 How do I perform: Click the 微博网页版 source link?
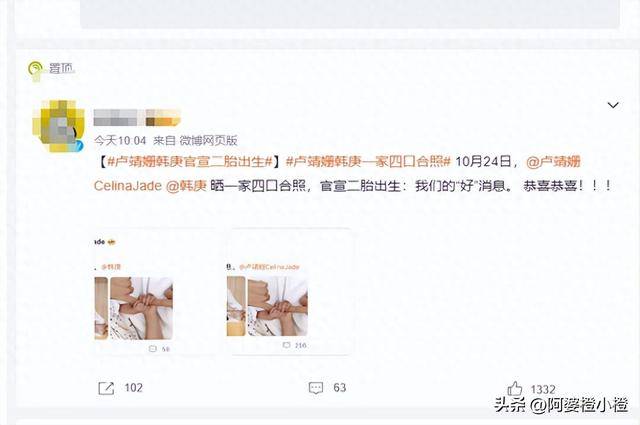click(209, 141)
